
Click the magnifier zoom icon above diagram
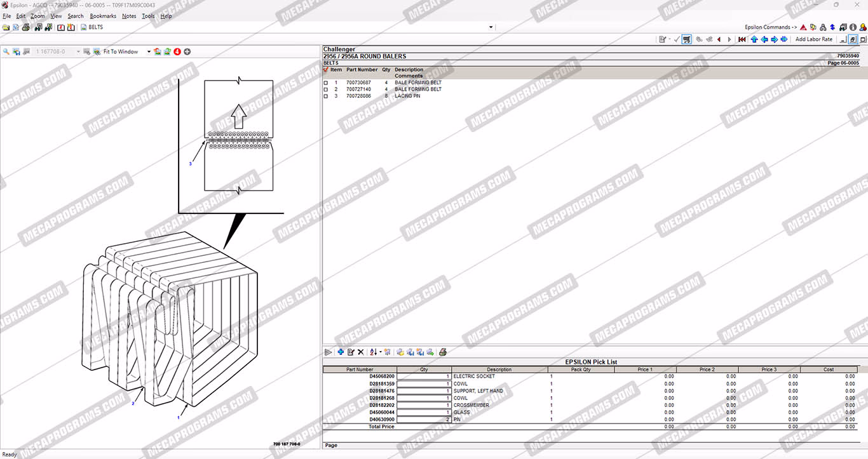[x=6, y=51]
